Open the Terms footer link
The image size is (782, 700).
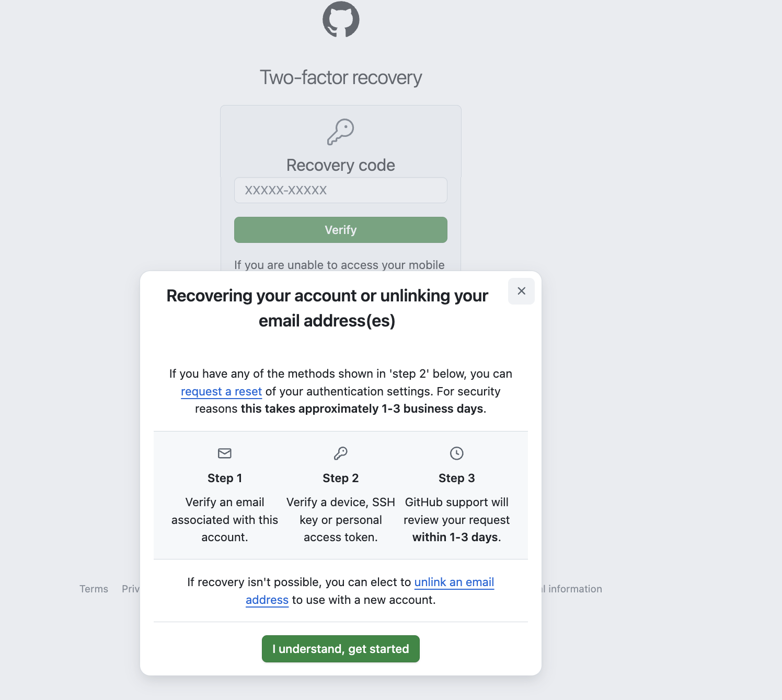point(94,589)
